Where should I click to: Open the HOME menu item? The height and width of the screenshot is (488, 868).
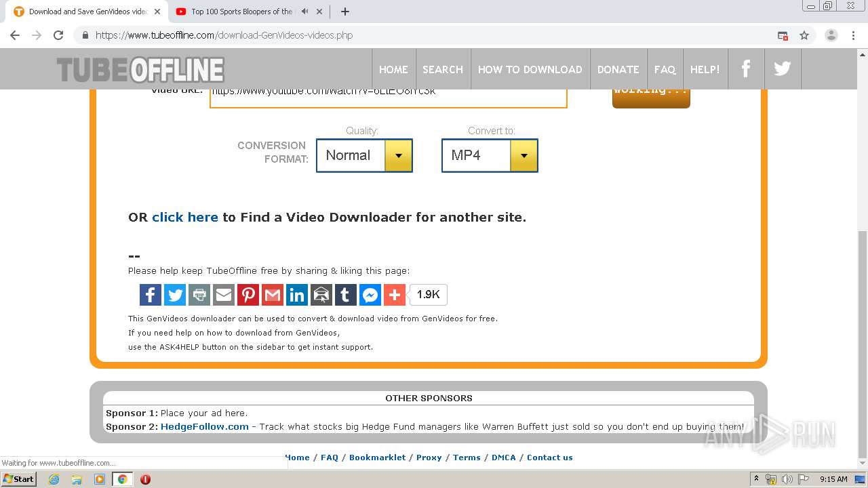pos(393,69)
